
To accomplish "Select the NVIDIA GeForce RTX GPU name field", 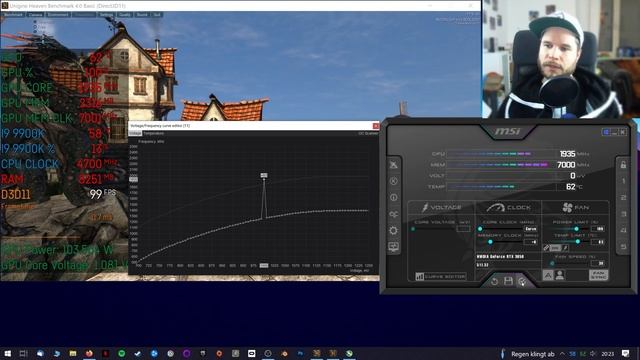I will point(508,257).
